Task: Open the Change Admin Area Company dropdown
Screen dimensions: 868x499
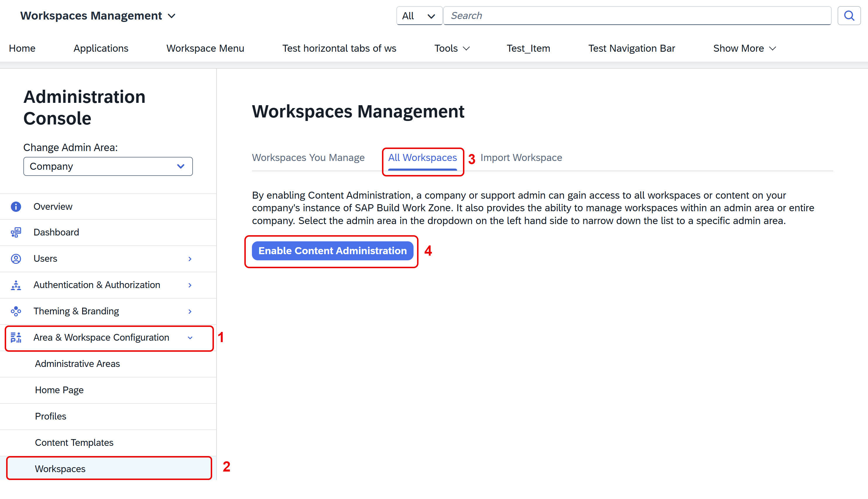Action: (108, 167)
